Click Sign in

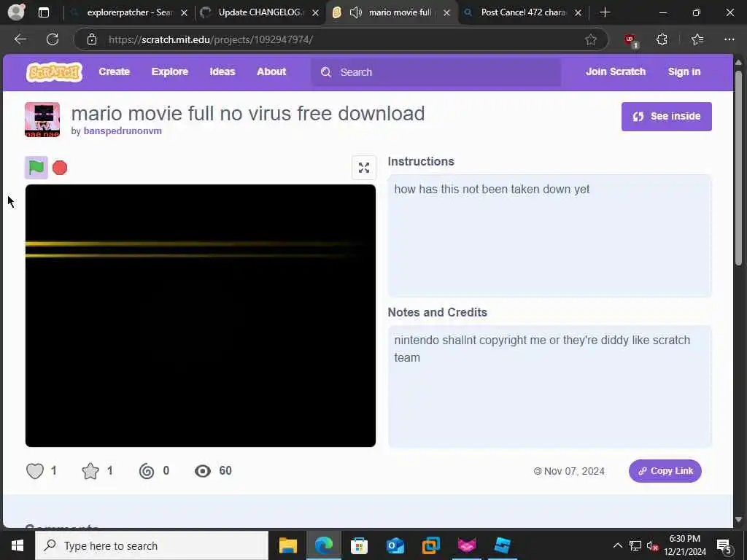tap(684, 71)
